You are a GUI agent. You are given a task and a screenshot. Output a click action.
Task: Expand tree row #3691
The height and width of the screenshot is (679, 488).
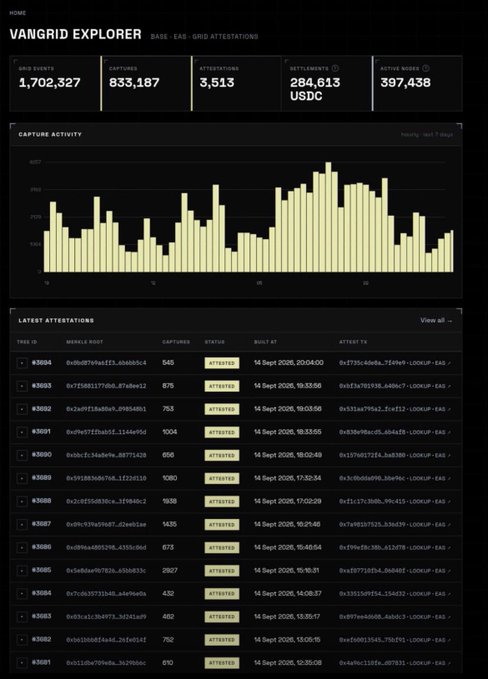22,432
